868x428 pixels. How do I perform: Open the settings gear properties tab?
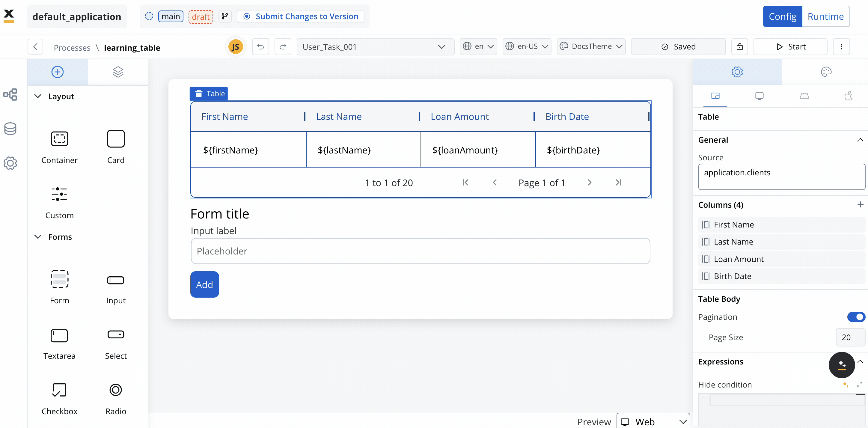pyautogui.click(x=737, y=72)
